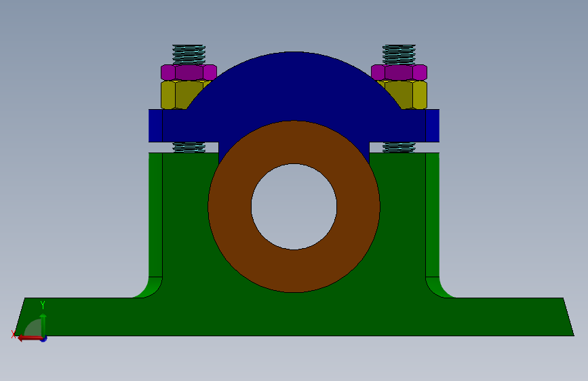Screen dimensions: 588x381
Task: Click the right threaded stud top
Action: pos(399,54)
